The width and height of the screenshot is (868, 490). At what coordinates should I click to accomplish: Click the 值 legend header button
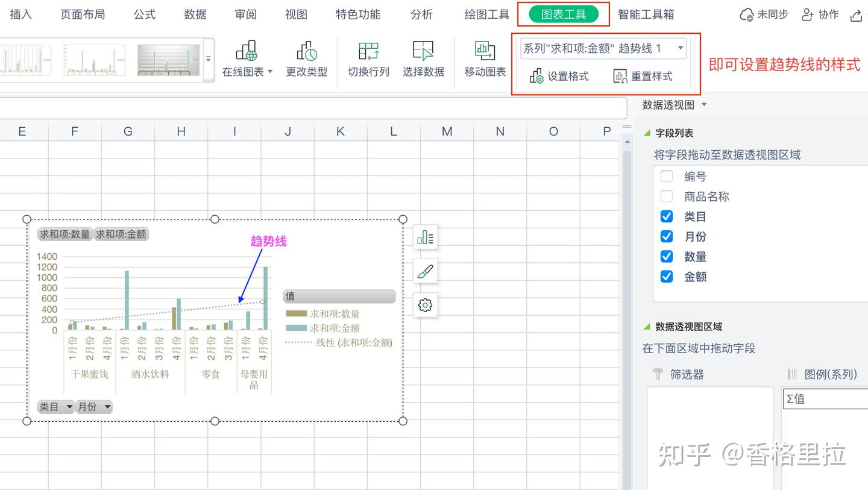[x=339, y=297]
